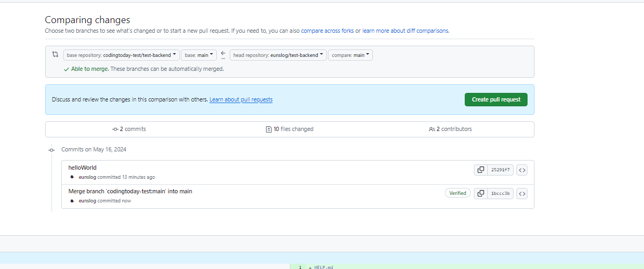
Task: Click the committed 13 minutes ago timestamp
Action: tap(126, 177)
